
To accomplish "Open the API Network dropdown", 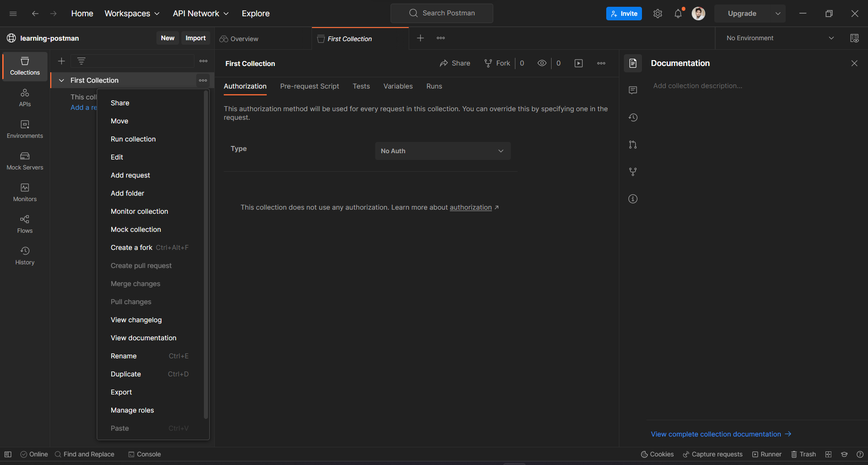I will click(201, 14).
